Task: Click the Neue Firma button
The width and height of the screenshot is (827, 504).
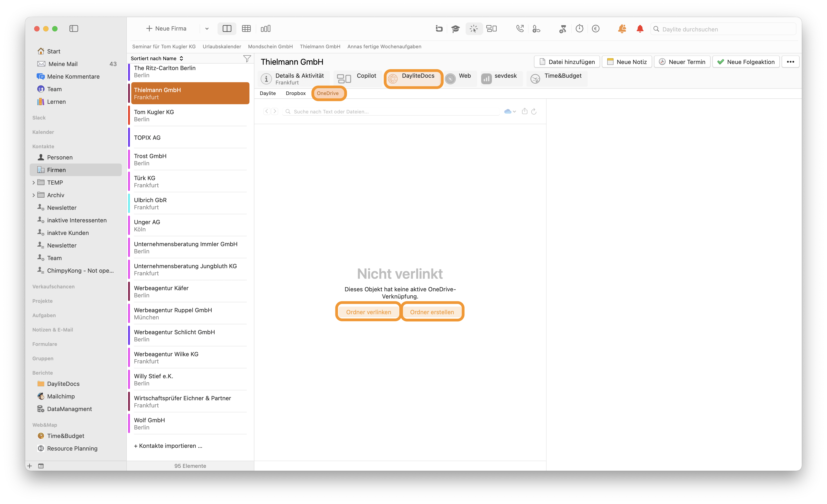Action: click(x=167, y=29)
